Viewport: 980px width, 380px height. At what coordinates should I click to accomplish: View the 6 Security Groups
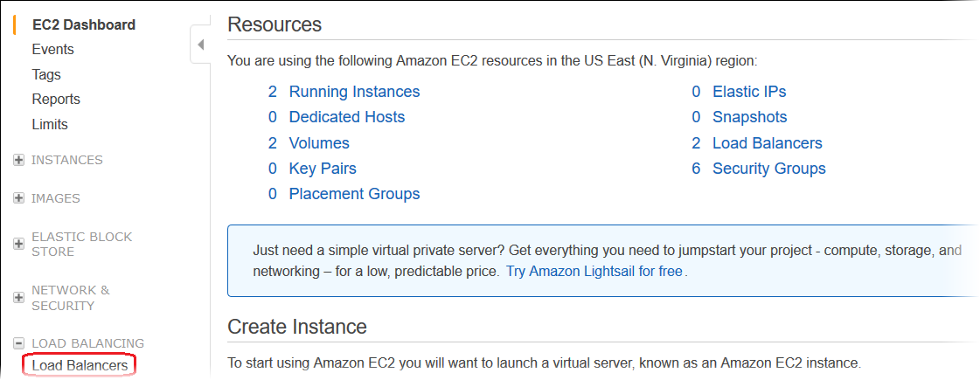point(768,169)
